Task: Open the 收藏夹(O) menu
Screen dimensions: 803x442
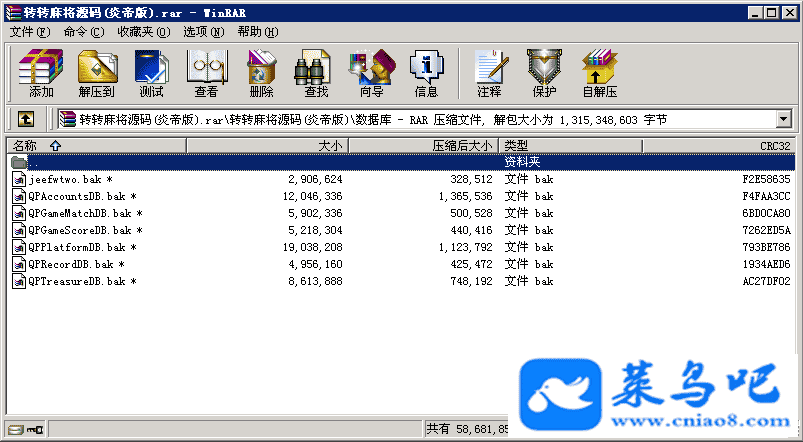Action: [140, 32]
